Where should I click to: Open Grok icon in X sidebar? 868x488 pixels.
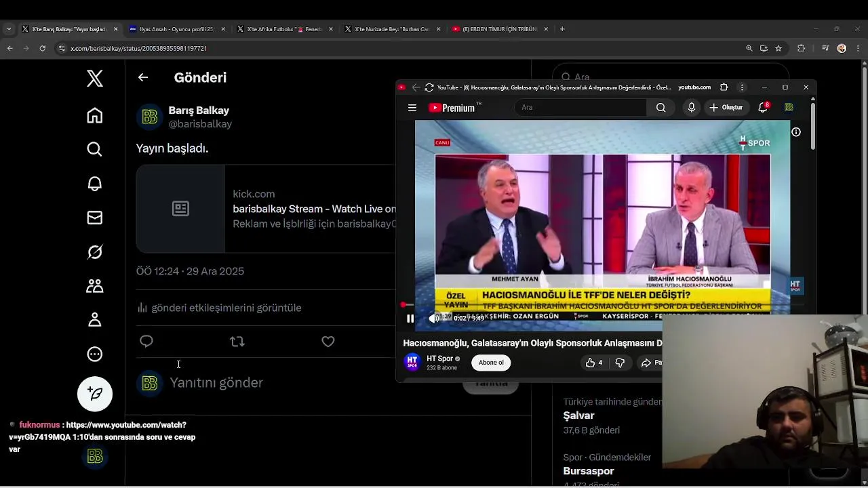(x=95, y=252)
